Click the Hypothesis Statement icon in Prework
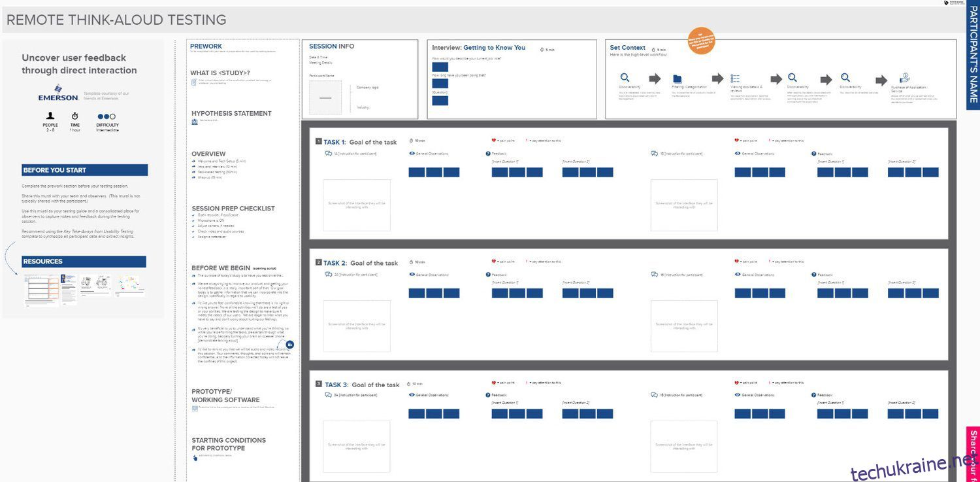 pyautogui.click(x=195, y=122)
